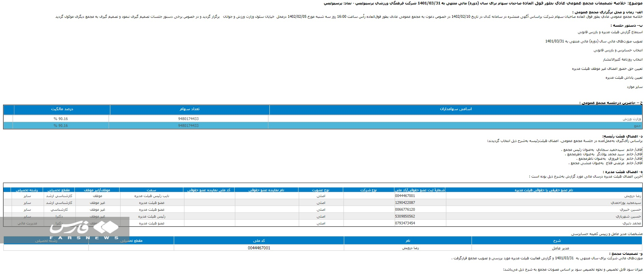Click national ID 5309850562
The height and width of the screenshot is (274, 644).
click(405, 217)
